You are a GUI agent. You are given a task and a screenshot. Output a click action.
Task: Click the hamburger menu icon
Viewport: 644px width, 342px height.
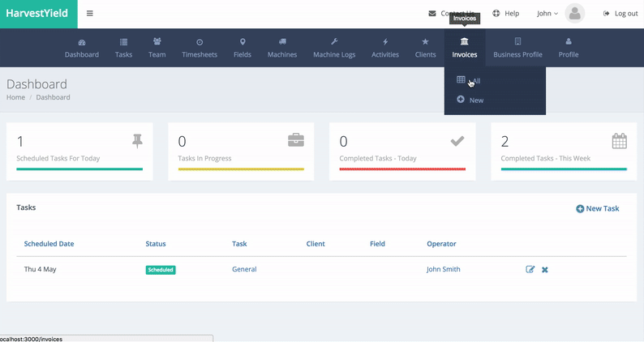click(89, 14)
